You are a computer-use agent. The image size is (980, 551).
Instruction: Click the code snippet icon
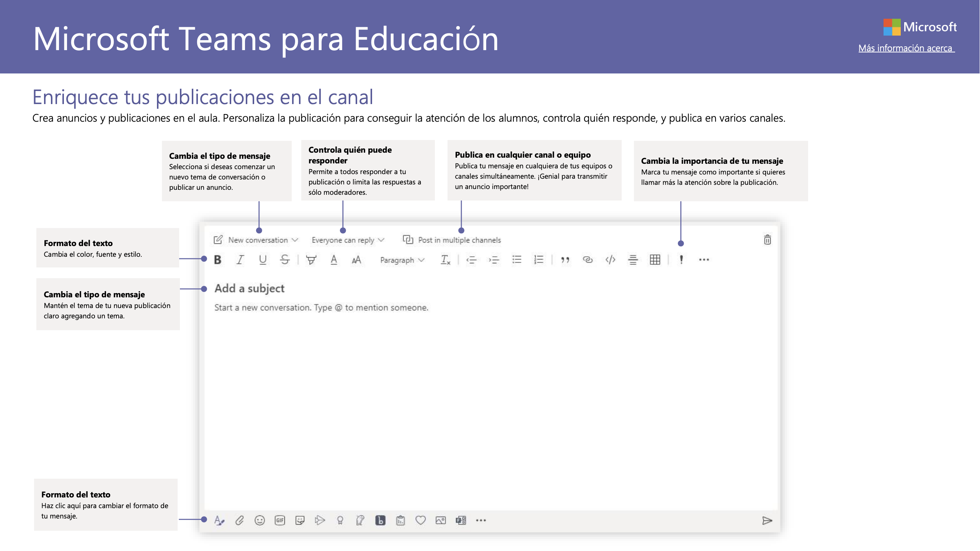pos(610,260)
